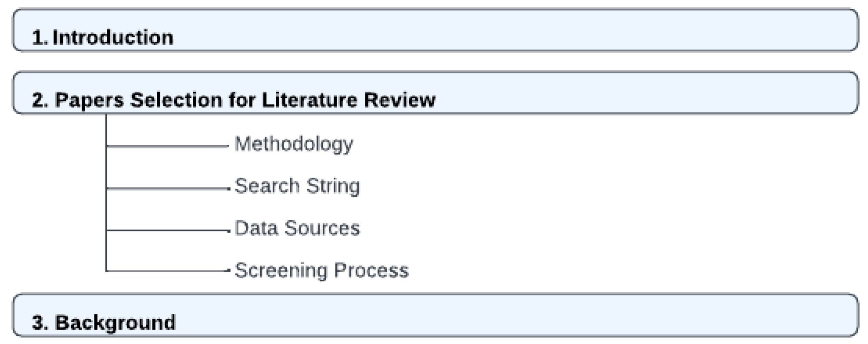This screenshot has height=344, width=868.
Task: Click the word "Review" in the section 2 heading
Action: [399, 100]
